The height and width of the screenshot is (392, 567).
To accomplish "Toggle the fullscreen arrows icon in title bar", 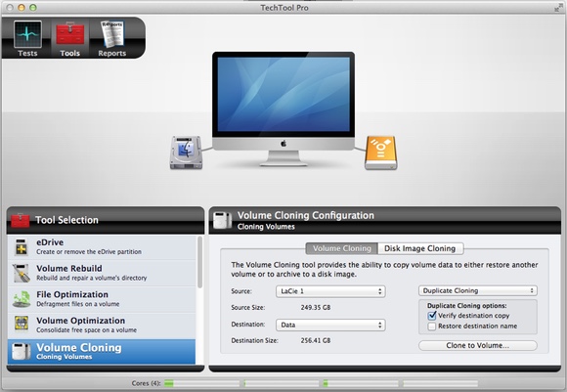I will pyautogui.click(x=558, y=7).
